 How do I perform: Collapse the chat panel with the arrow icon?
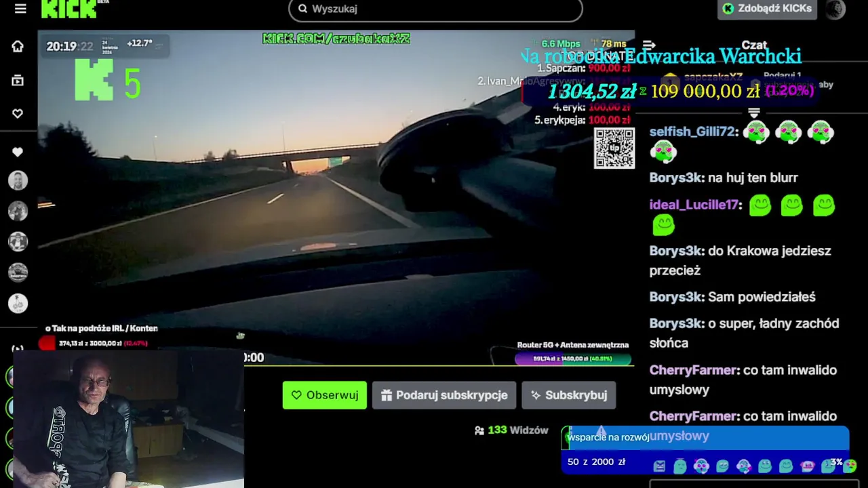(649, 45)
